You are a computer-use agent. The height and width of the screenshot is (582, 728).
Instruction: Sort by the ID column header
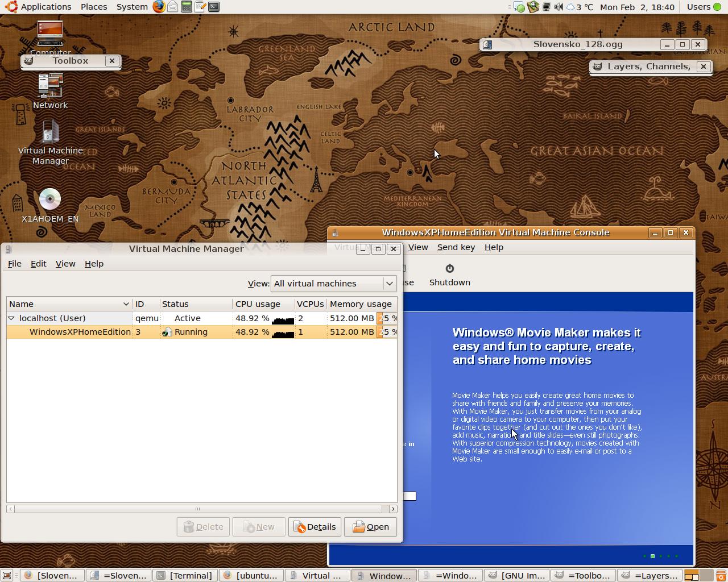coord(146,304)
